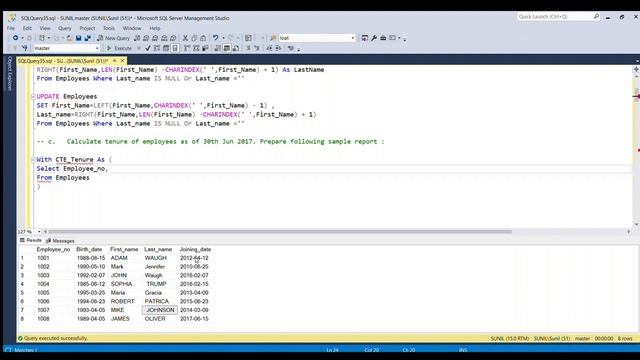Click the Cut icon
Viewport: 640px width, 360px height.
[185, 38]
